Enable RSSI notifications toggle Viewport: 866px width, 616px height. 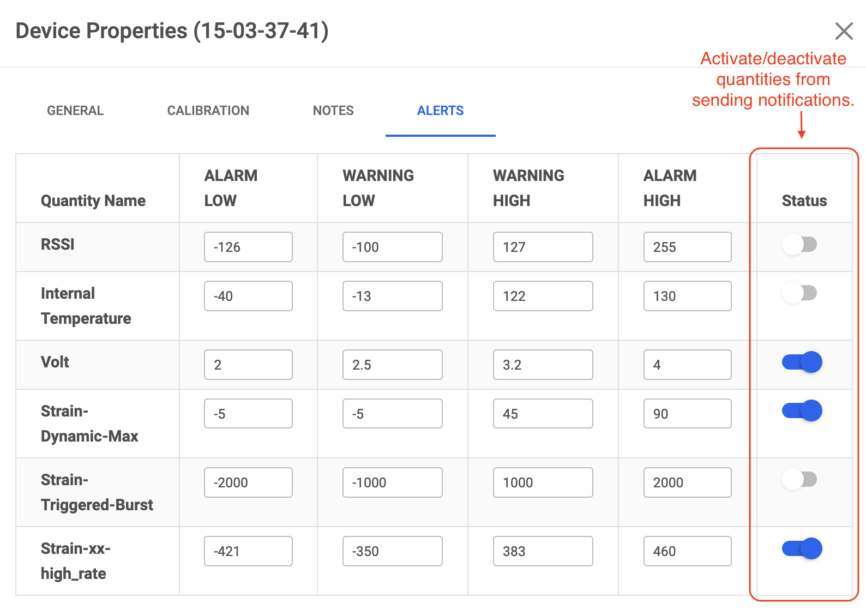tap(799, 244)
